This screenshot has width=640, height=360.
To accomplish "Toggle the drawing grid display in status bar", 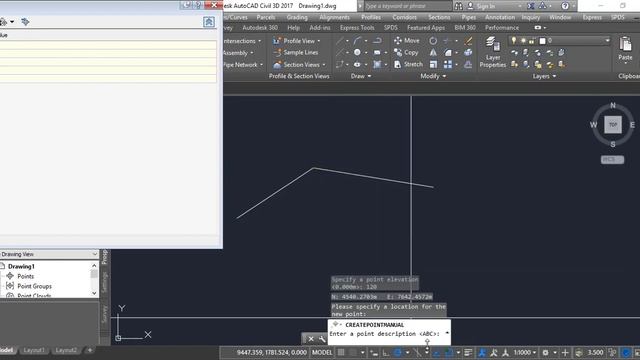I will click(x=341, y=352).
